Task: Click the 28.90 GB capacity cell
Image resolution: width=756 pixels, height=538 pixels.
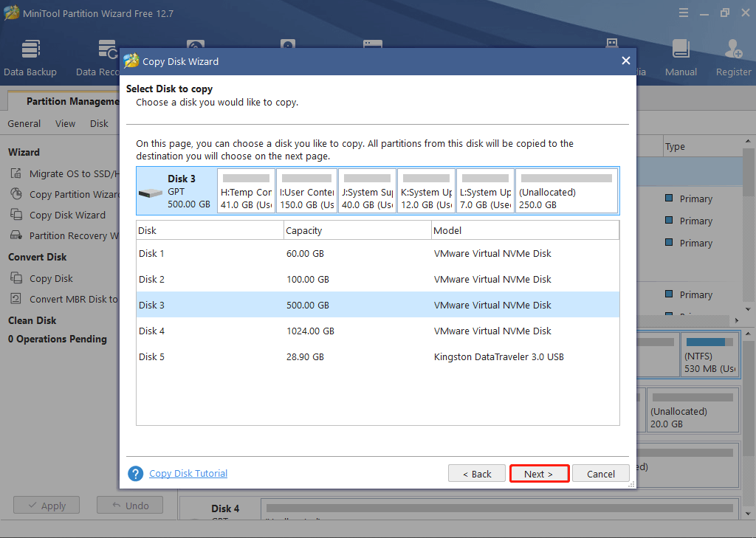Action: 305,356
